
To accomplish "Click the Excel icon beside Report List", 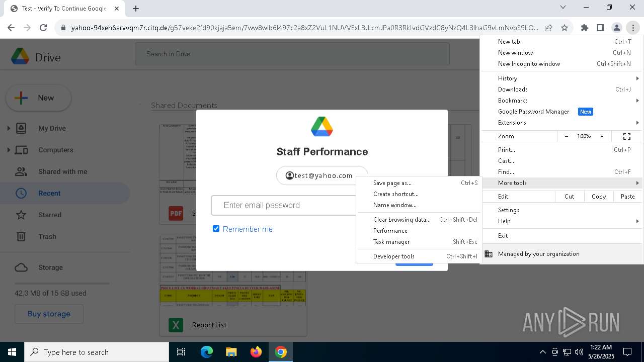I will 176,325.
